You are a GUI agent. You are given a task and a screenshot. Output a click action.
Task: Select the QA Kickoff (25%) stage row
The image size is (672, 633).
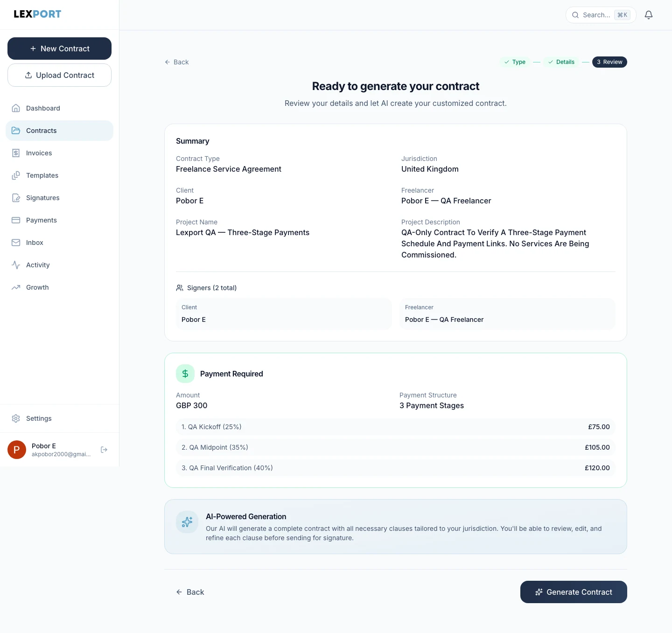396,427
